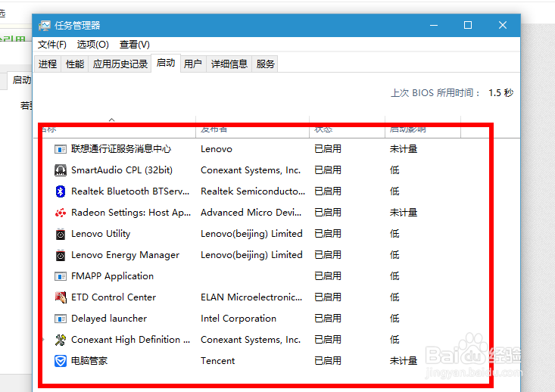Click publisher Tencent in the list
Image resolution: width=555 pixels, height=392 pixels.
click(x=217, y=361)
